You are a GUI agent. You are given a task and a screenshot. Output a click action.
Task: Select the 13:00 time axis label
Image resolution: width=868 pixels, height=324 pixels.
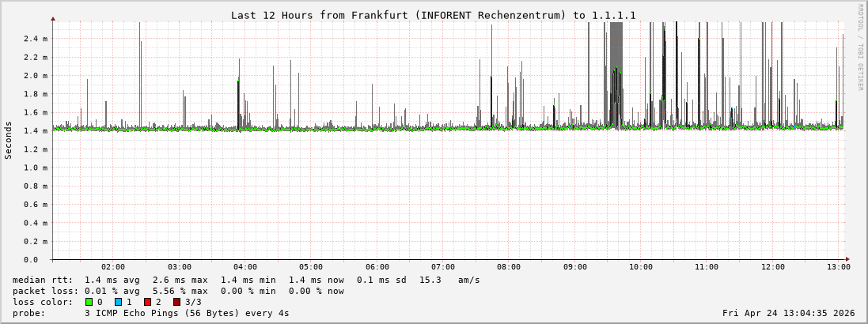pos(839,267)
